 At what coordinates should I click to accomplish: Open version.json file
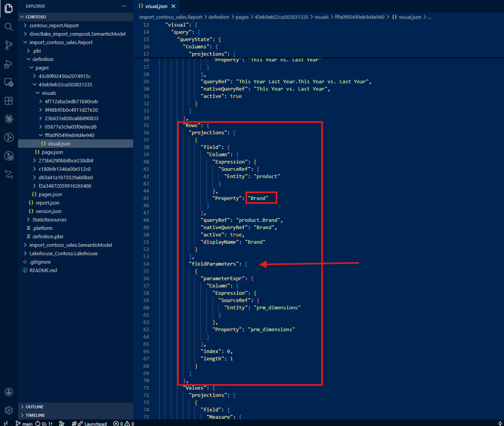tap(76, 211)
